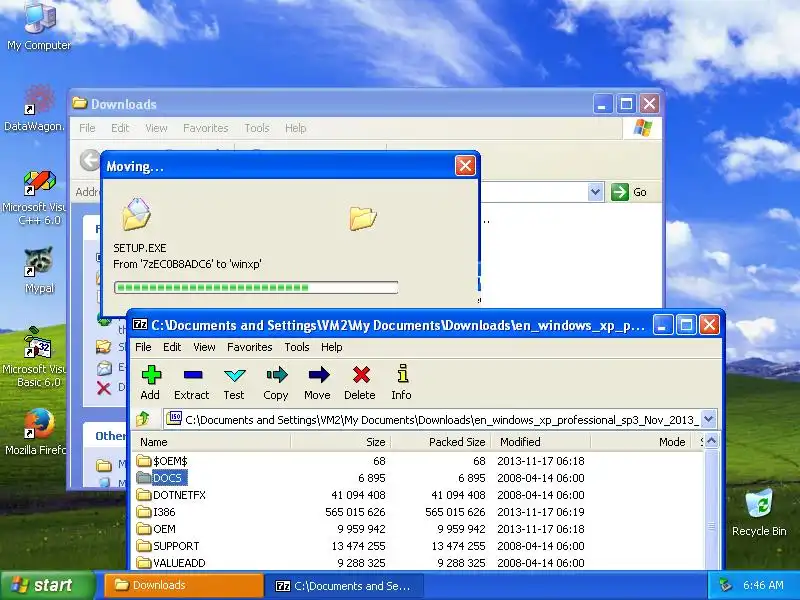Open Favorites menu in 7-Zip

(249, 347)
